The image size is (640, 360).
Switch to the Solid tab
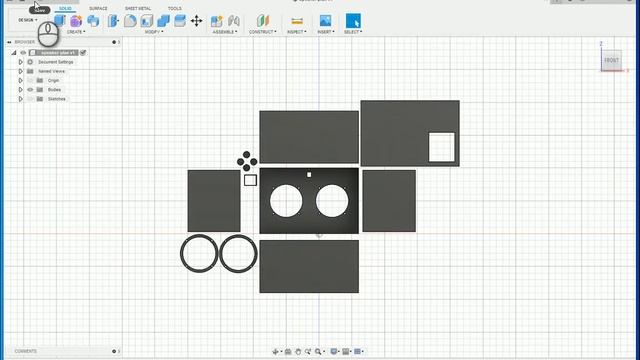point(65,8)
